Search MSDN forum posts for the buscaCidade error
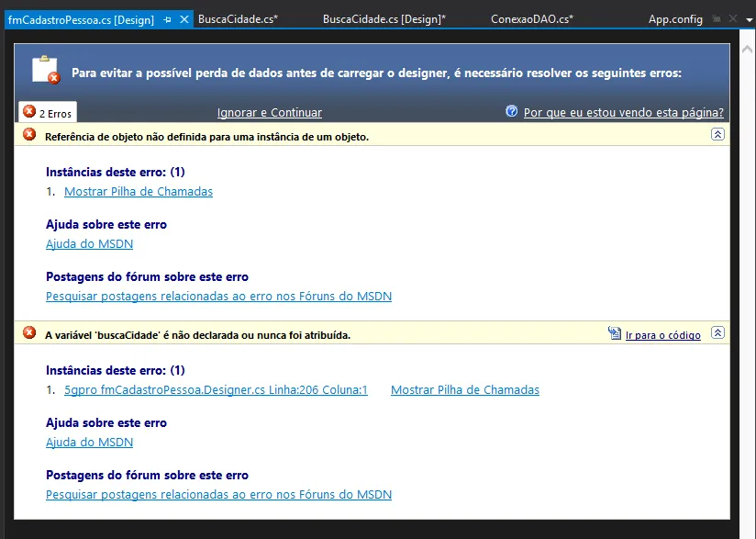Screen dimensions: 756x539 point(218,494)
